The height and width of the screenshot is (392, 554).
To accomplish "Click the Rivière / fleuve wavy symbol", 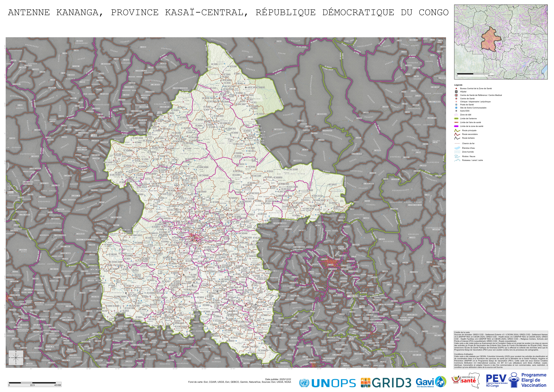I will tap(457, 157).
